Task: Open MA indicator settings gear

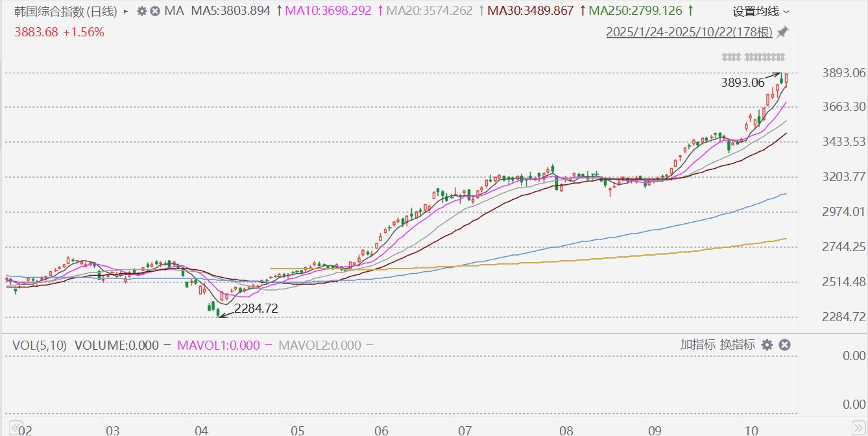Action: (141, 11)
